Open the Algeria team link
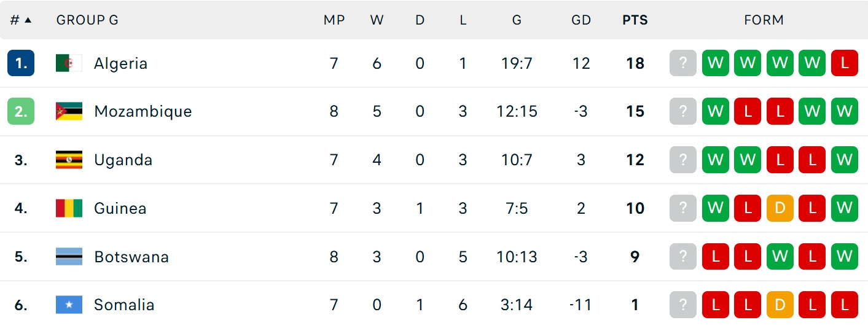868x328 pixels. 120,63
